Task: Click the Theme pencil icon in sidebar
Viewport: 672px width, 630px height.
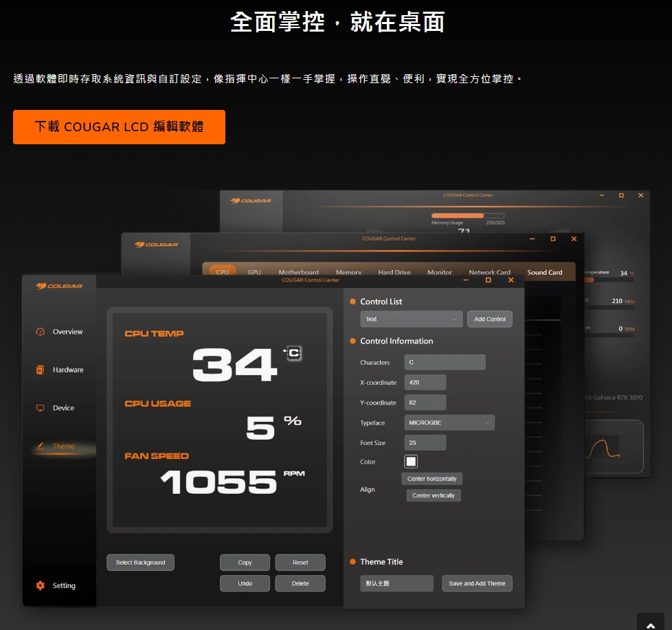Action: (40, 447)
